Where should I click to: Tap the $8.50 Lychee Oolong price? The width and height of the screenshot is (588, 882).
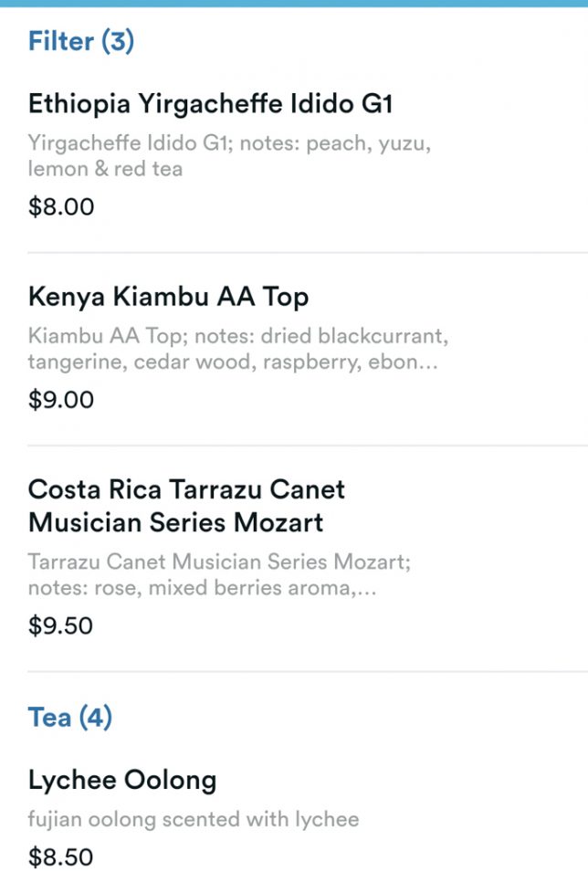(x=60, y=857)
